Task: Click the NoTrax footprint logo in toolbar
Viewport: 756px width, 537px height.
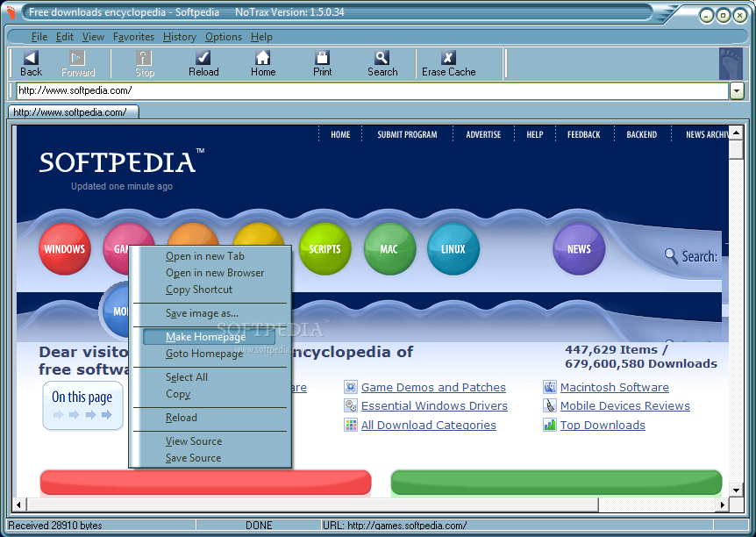Action: (x=731, y=64)
